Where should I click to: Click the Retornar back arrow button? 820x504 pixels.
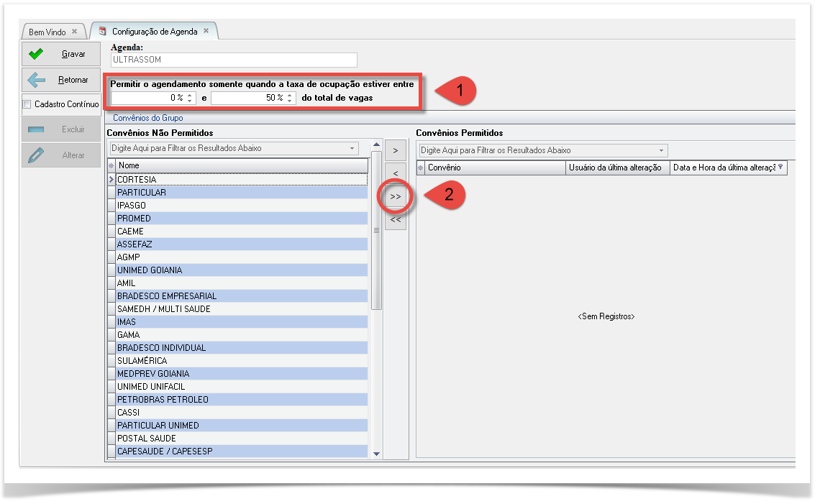point(61,80)
